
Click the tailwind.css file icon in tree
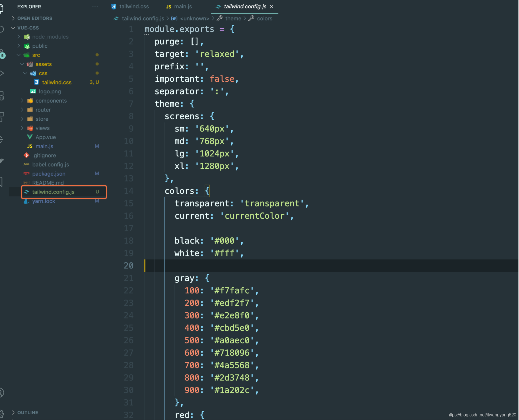(x=36, y=82)
